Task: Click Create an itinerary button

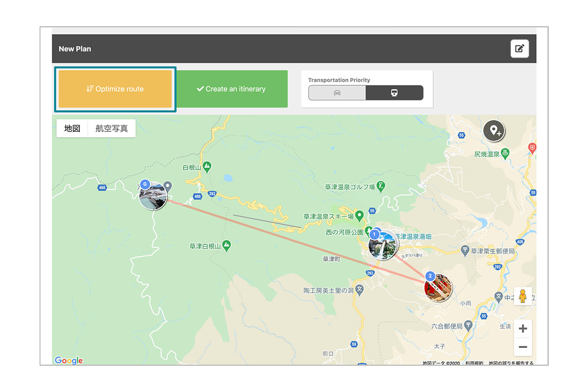Action: pyautogui.click(x=231, y=89)
